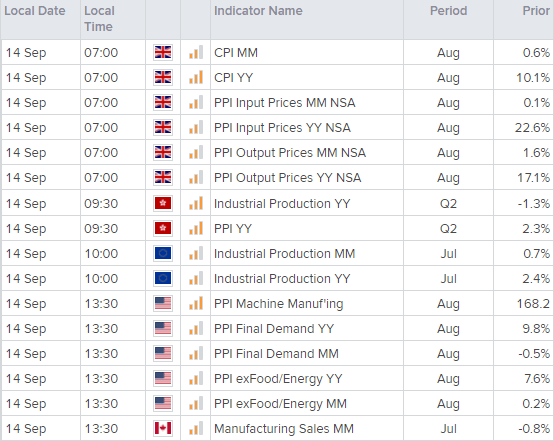Select the PPI exFood/Energy YY indicator
Screen dimensions: 554x441
coord(278,378)
